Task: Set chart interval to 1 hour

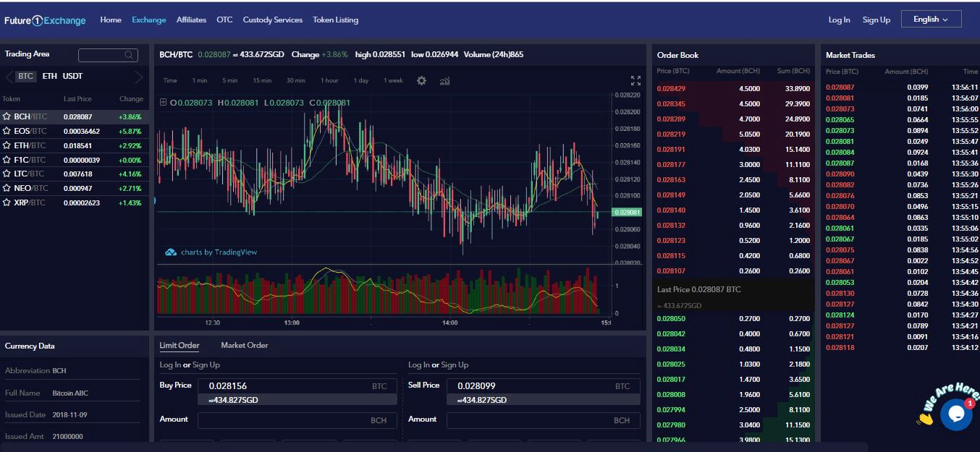Action: [x=329, y=80]
